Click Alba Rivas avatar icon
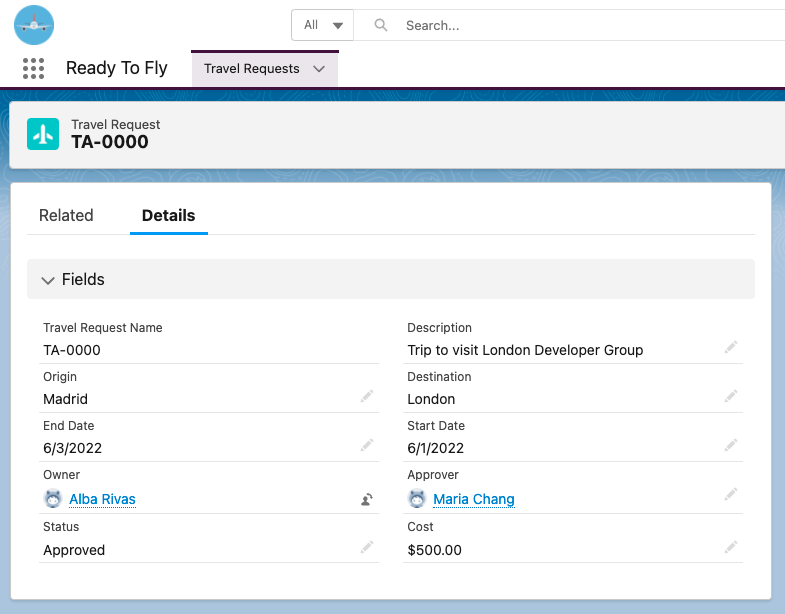The width and height of the screenshot is (785, 614). 53,499
